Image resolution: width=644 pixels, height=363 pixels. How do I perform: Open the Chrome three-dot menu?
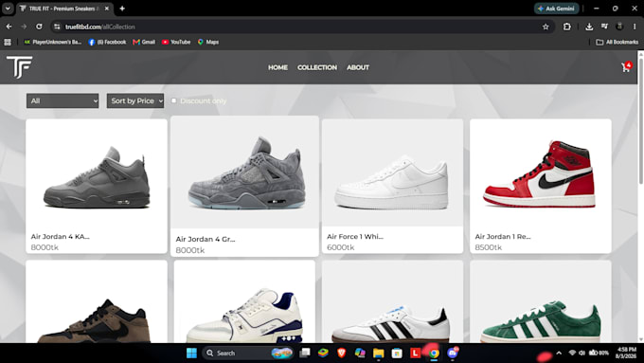[635, 27]
